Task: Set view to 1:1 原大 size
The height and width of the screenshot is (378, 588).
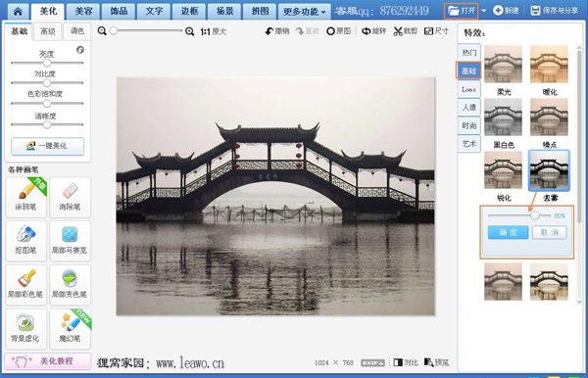Action: 213,32
